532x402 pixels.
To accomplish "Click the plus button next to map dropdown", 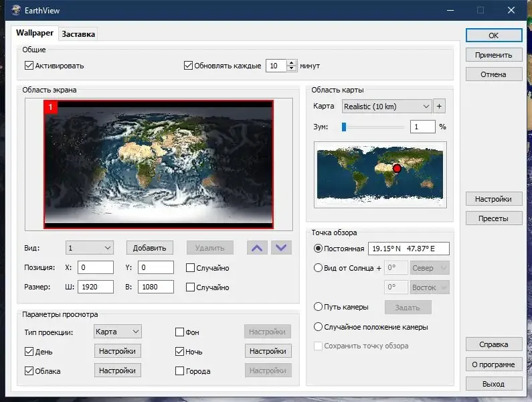I will pos(440,106).
